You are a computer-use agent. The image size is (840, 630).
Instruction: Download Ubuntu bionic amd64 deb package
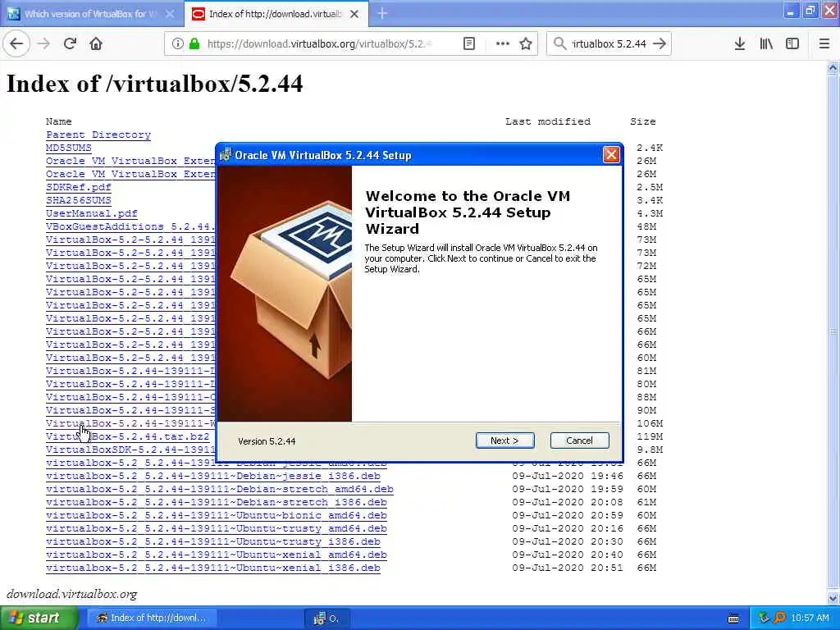[x=217, y=515]
